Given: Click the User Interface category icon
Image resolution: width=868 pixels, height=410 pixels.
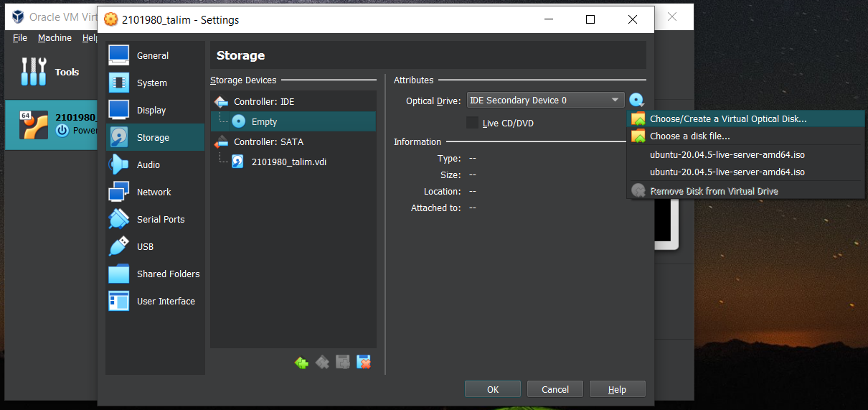Looking at the screenshot, I should [119, 301].
